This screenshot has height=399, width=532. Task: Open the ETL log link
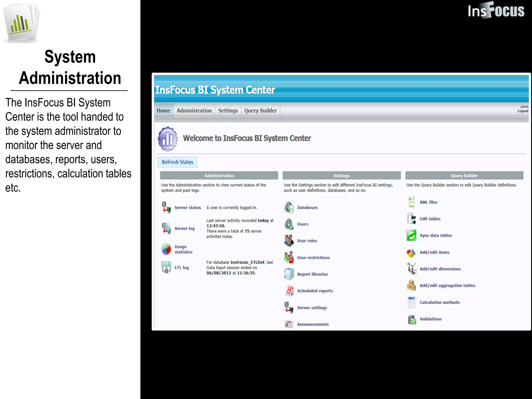[182, 268]
